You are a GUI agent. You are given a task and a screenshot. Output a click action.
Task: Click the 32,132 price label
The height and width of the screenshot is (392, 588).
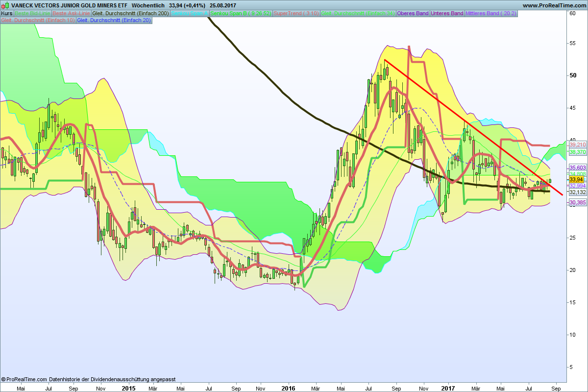pos(578,192)
